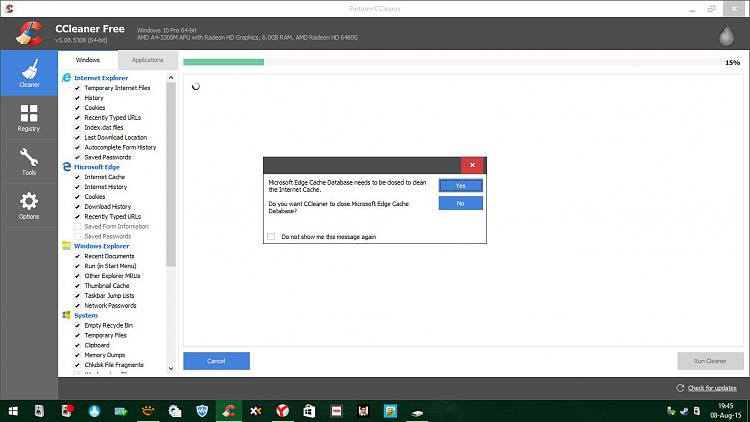Open the Tools section
The image size is (750, 422).
point(29,162)
